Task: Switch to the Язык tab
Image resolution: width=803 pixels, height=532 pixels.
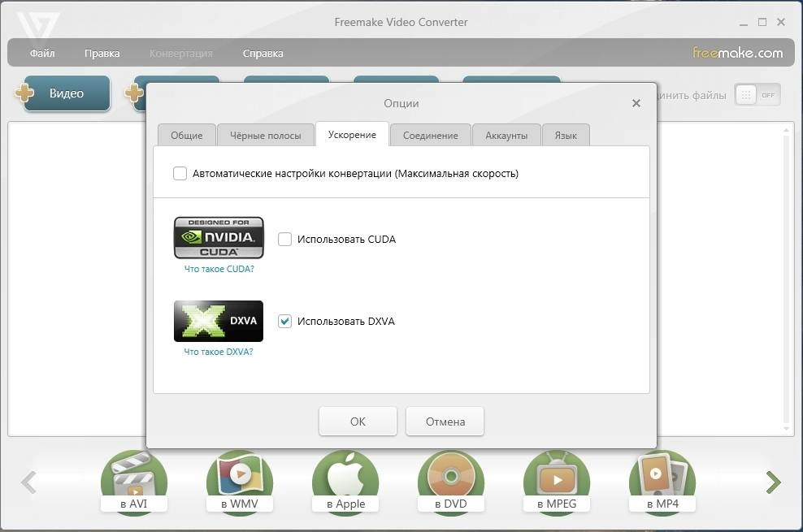Action: pyautogui.click(x=566, y=136)
